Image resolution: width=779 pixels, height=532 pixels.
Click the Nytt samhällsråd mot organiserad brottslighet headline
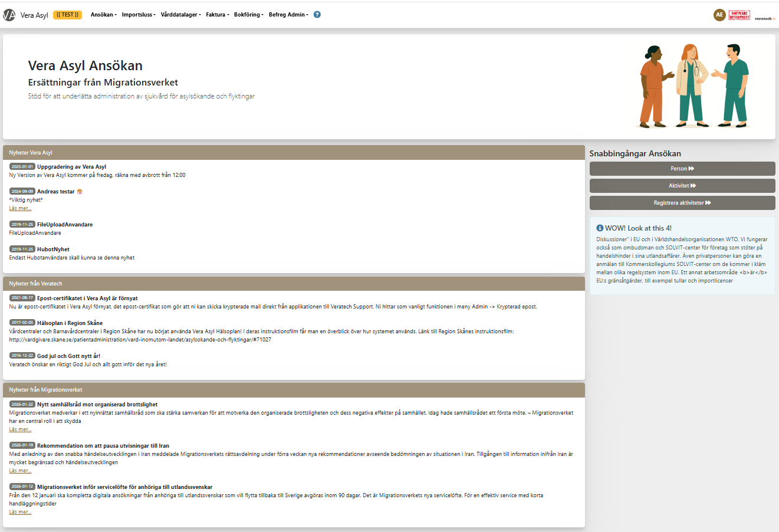pyautogui.click(x=97, y=405)
